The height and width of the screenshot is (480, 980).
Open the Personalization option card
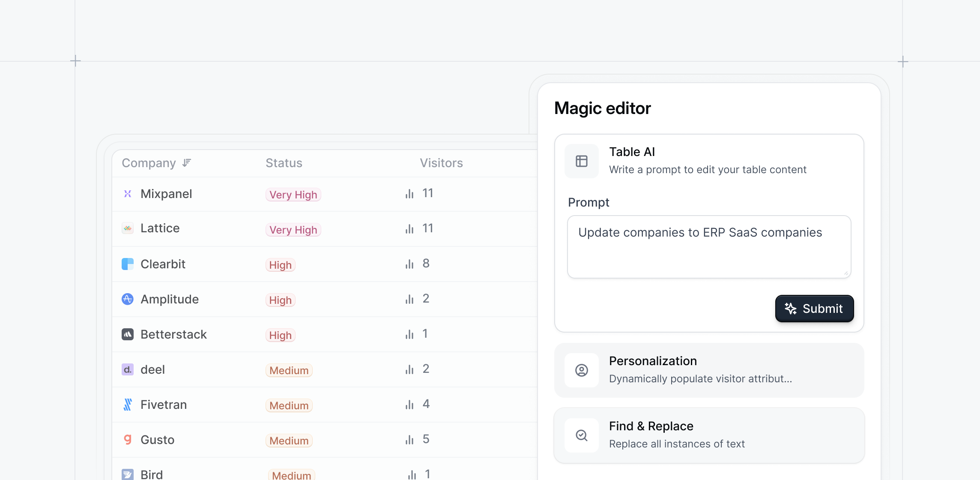tap(709, 370)
